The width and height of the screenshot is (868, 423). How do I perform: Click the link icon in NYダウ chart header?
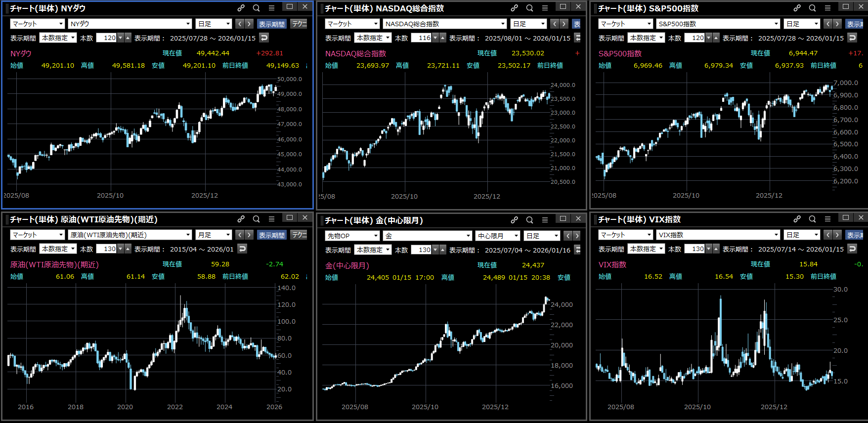click(x=241, y=8)
